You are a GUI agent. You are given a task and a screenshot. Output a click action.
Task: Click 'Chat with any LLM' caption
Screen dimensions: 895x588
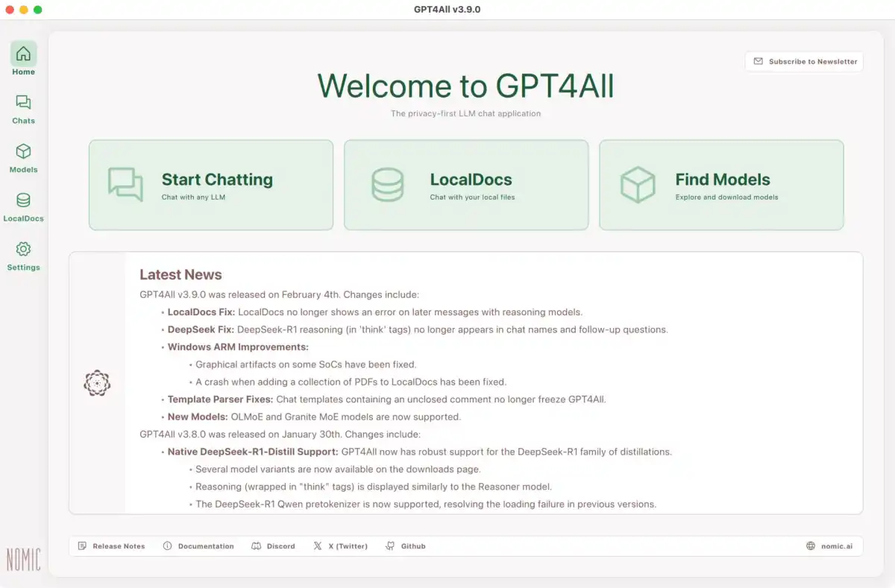point(193,197)
